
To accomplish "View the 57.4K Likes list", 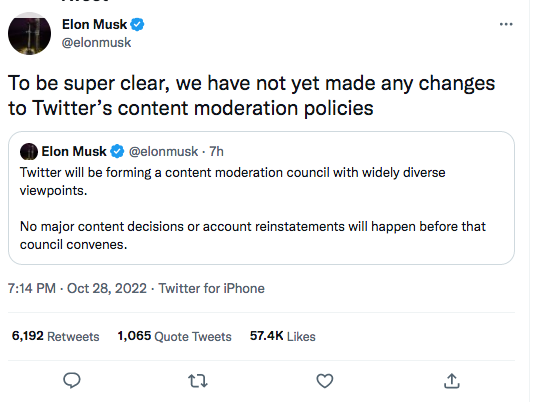I will (282, 336).
